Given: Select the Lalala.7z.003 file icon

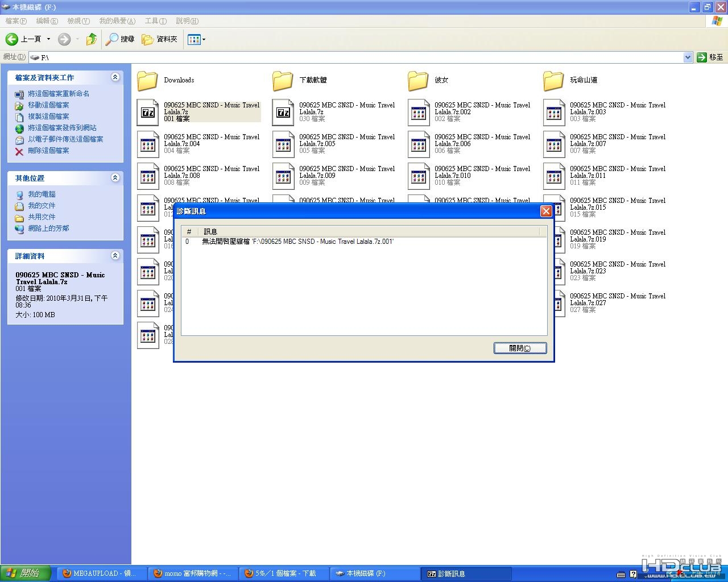Looking at the screenshot, I should pyautogui.click(x=554, y=113).
